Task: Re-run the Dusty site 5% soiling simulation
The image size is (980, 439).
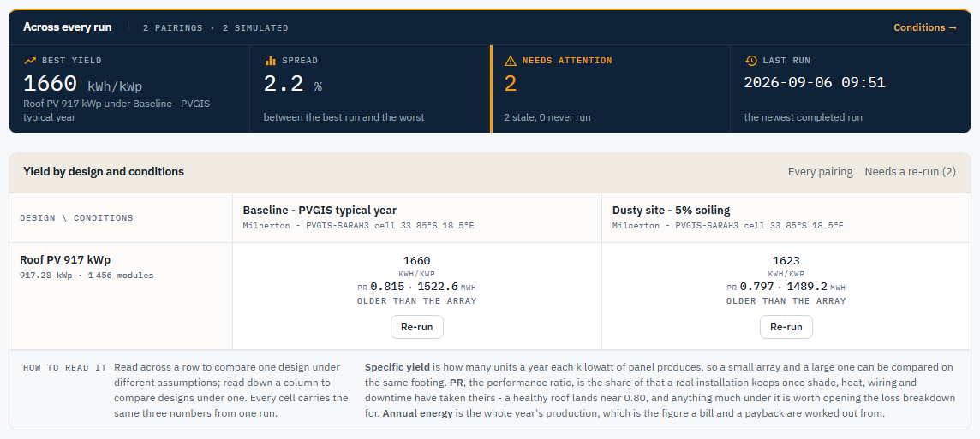Action: (786, 327)
